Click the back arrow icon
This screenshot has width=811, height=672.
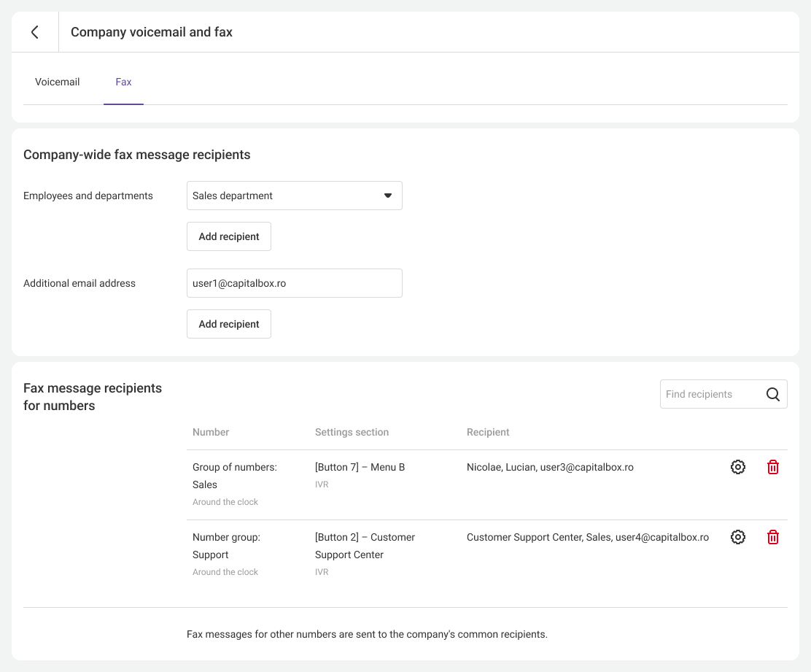click(34, 32)
